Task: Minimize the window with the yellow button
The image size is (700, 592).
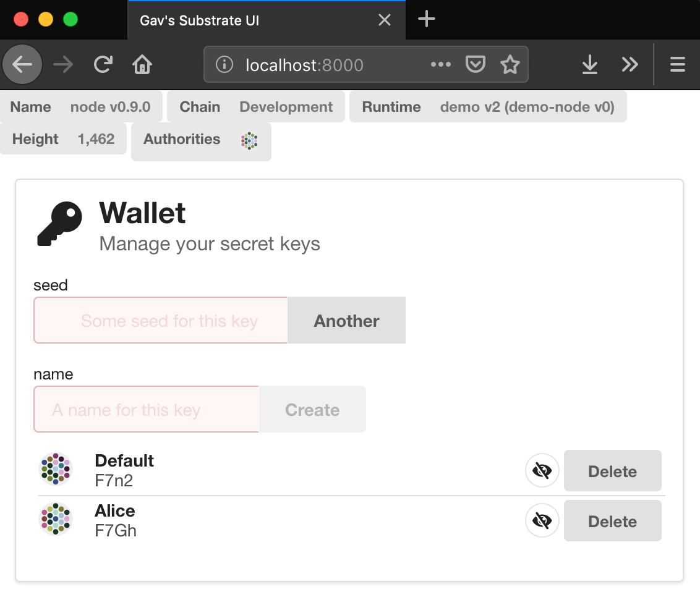Action: tap(46, 20)
